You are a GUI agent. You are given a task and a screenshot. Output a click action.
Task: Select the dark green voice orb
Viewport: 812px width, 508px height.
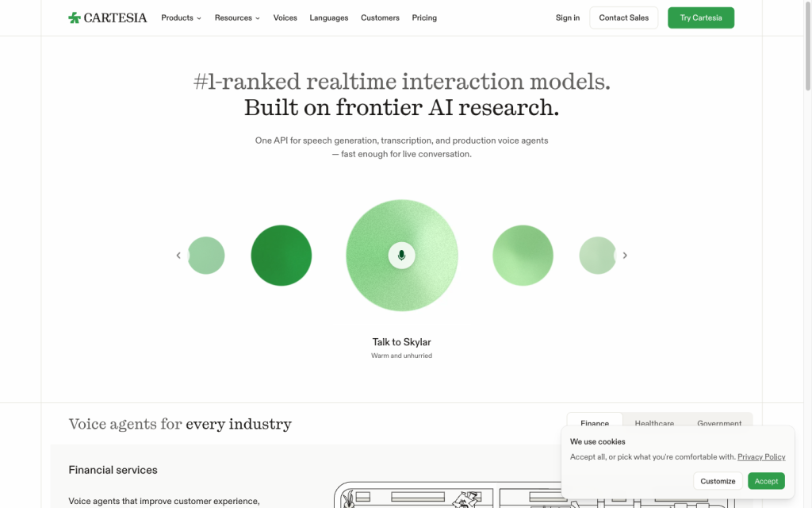tap(282, 255)
